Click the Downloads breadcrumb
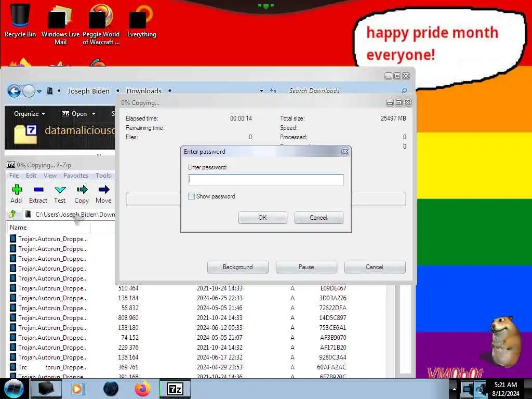The height and width of the screenshot is (399, 532). pyautogui.click(x=144, y=91)
